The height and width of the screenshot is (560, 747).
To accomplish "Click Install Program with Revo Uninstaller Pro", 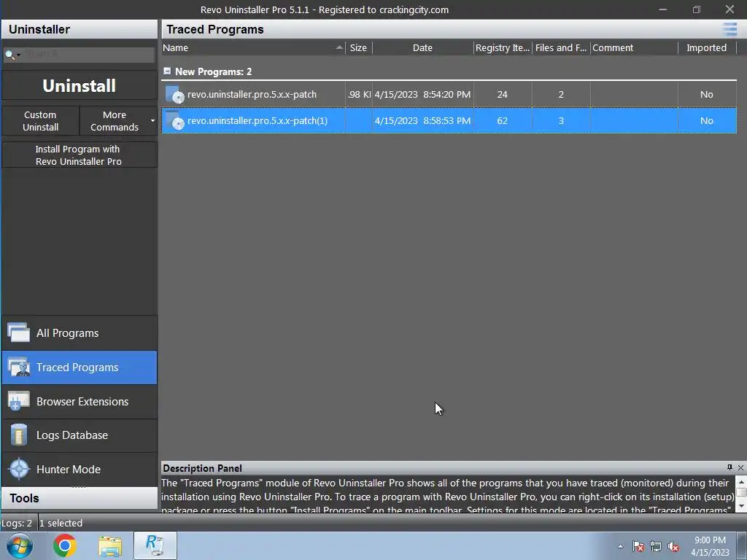I will coord(79,155).
